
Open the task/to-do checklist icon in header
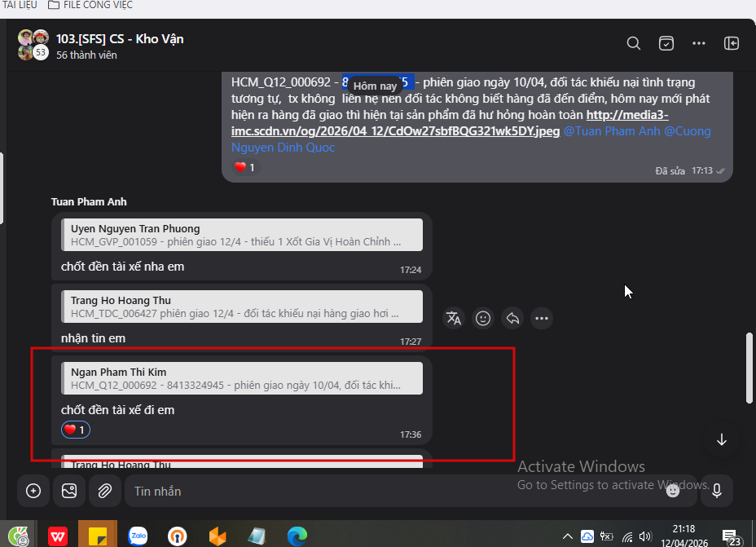click(x=666, y=43)
